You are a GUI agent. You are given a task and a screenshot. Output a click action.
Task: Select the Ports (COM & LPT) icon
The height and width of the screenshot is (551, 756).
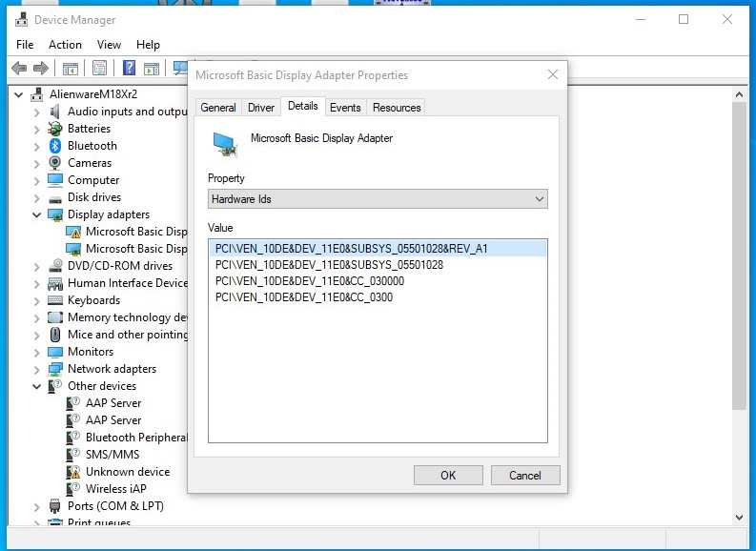[55, 506]
